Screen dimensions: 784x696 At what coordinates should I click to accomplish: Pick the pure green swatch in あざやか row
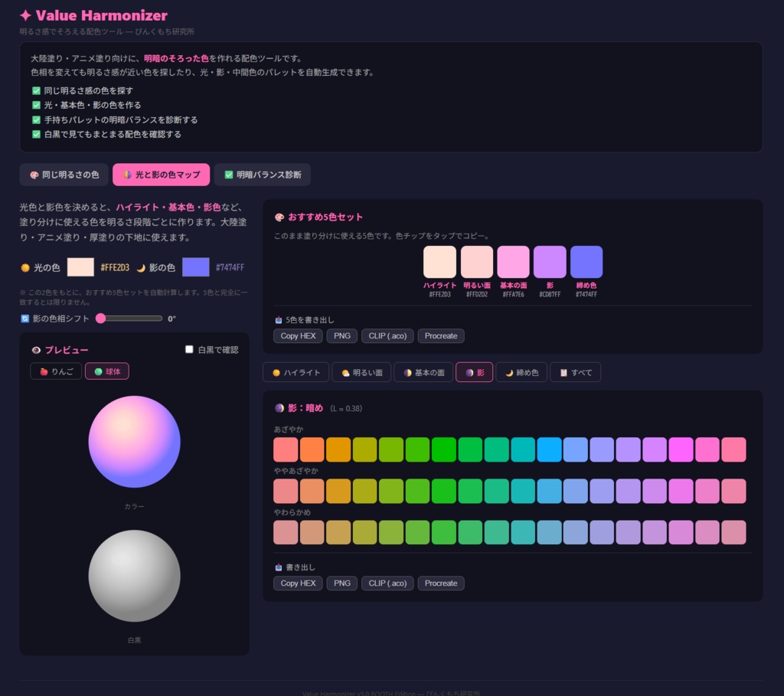443,449
